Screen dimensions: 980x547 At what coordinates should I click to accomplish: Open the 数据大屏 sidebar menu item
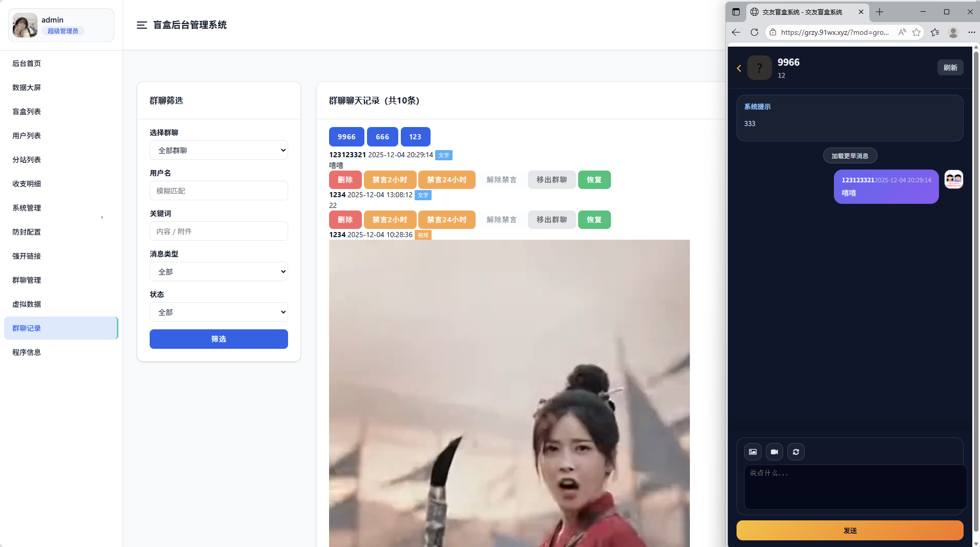(x=26, y=87)
